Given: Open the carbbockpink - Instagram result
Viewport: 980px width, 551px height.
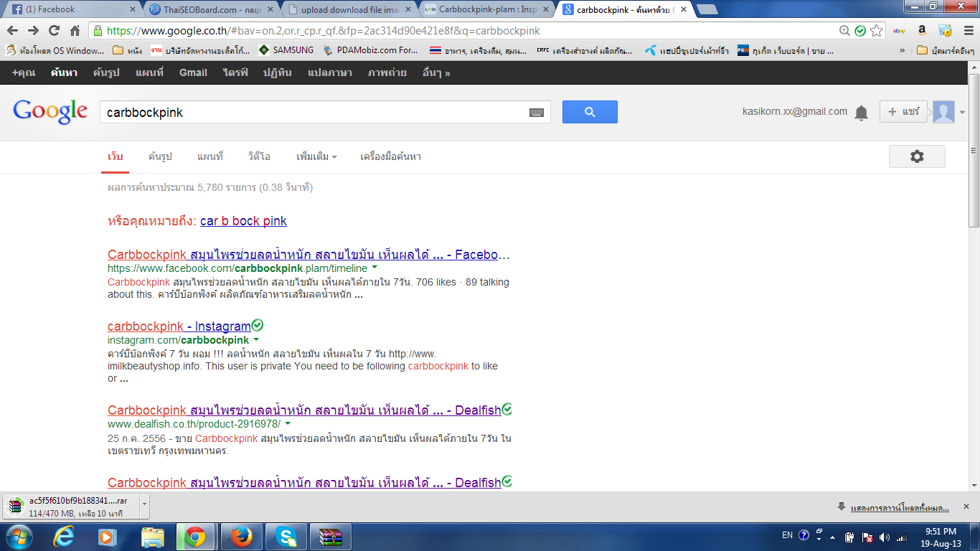Looking at the screenshot, I should pos(179,326).
